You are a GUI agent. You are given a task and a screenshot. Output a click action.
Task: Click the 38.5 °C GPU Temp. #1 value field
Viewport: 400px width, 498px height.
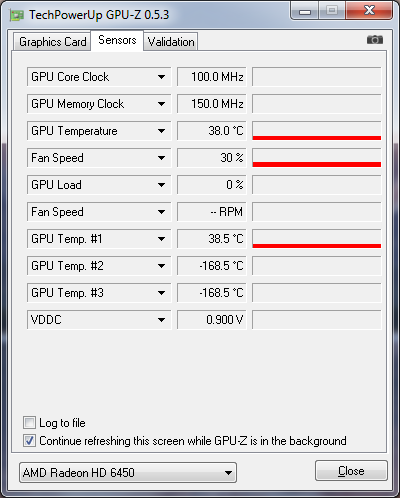coord(212,239)
